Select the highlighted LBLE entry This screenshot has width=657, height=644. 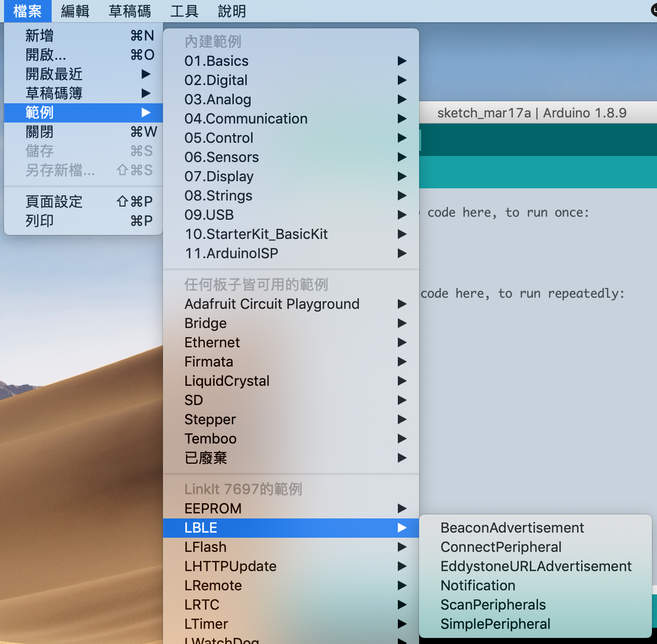(291, 528)
